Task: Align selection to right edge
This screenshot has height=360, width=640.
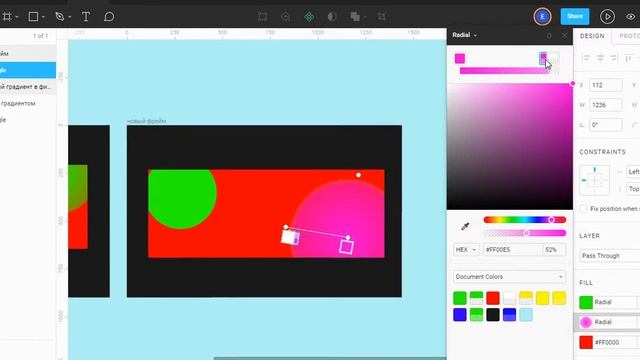Action: (x=613, y=59)
